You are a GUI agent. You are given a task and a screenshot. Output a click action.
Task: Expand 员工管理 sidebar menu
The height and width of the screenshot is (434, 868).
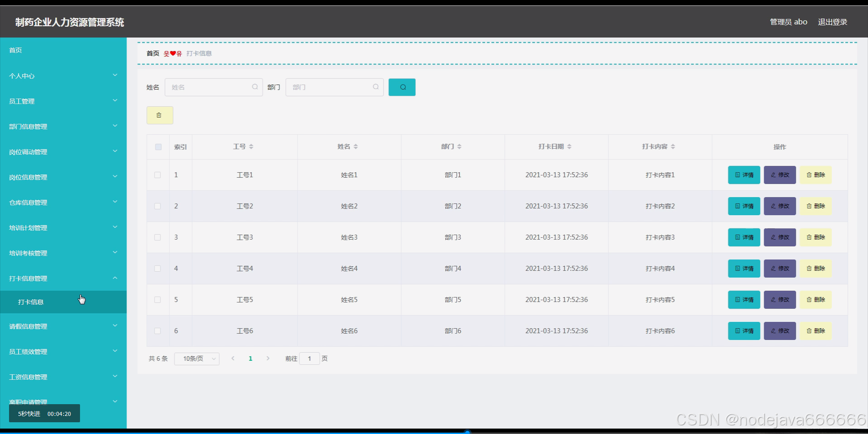click(63, 101)
